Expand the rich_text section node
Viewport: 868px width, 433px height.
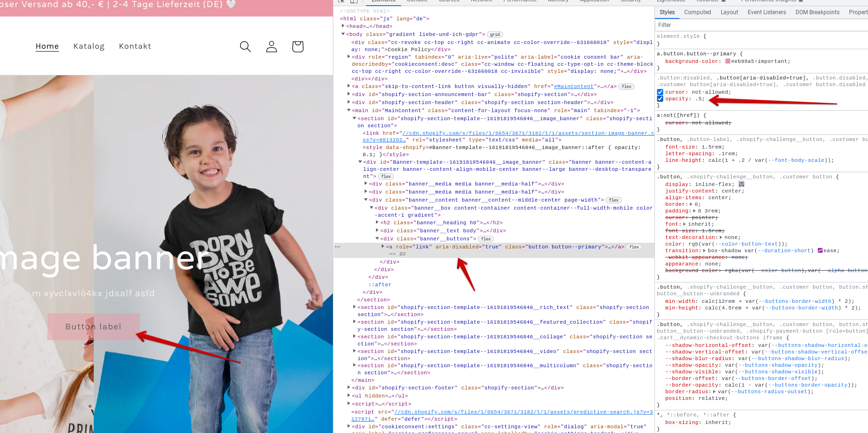coord(355,307)
